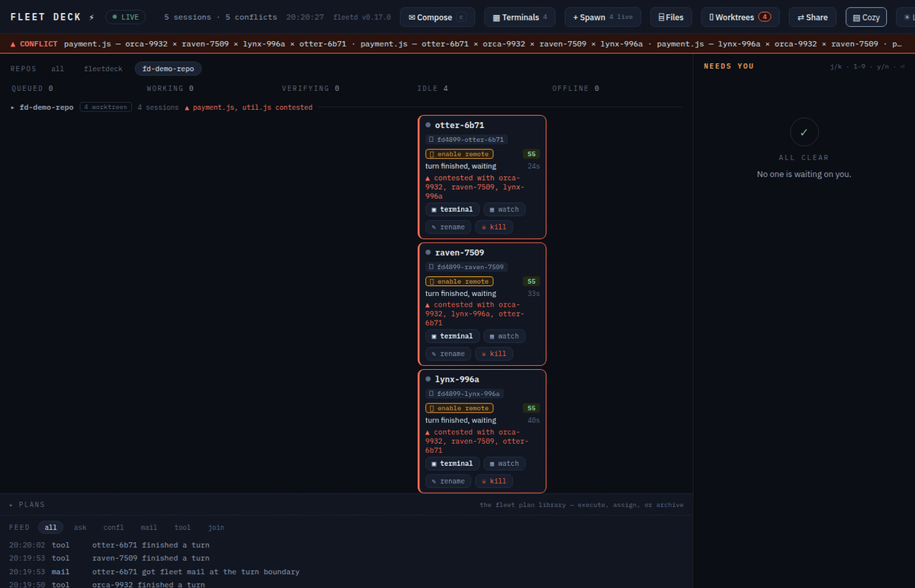Click the S5 badge on raven-7509
This screenshot has height=588, width=915.
tap(532, 281)
